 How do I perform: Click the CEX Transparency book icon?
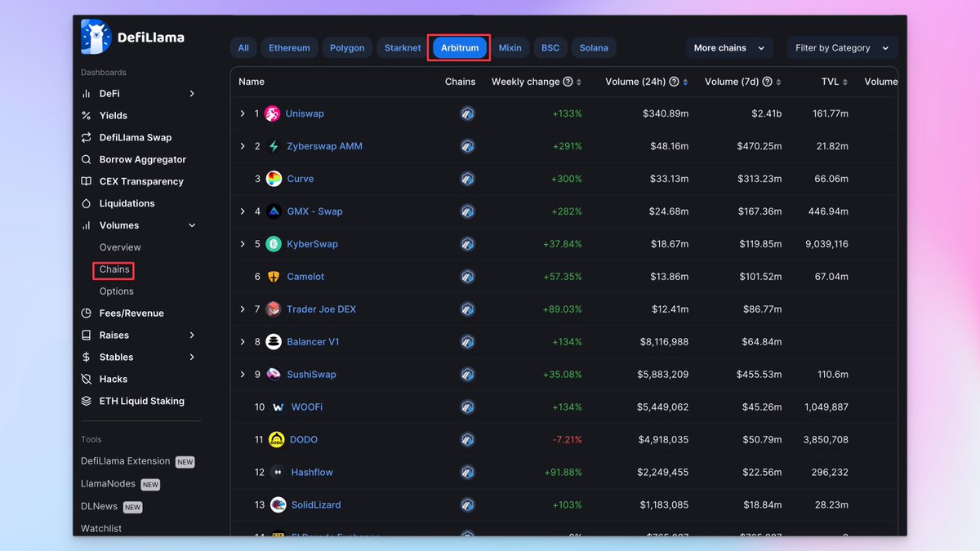pos(87,181)
